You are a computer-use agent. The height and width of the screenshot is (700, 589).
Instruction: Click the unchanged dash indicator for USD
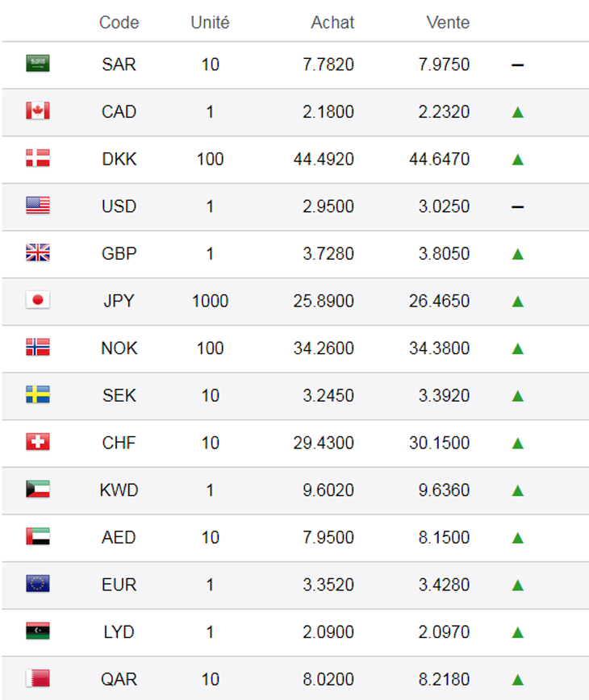[x=518, y=207]
